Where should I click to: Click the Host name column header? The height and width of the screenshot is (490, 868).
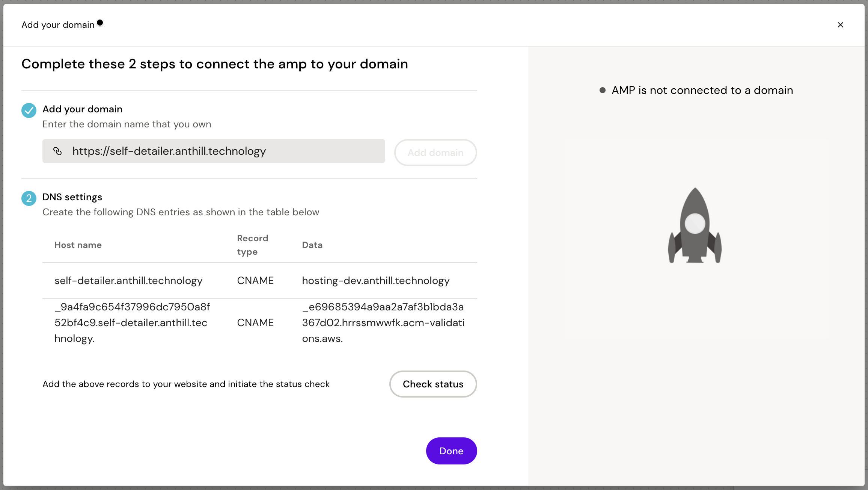(x=78, y=245)
